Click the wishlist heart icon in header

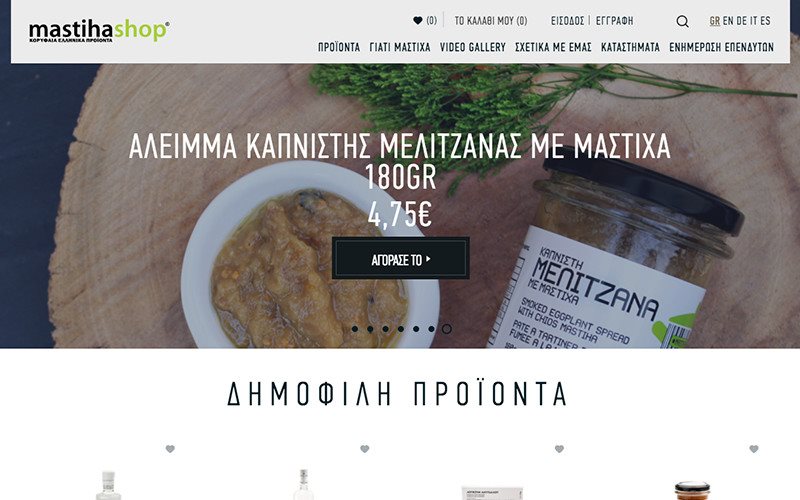(x=418, y=20)
